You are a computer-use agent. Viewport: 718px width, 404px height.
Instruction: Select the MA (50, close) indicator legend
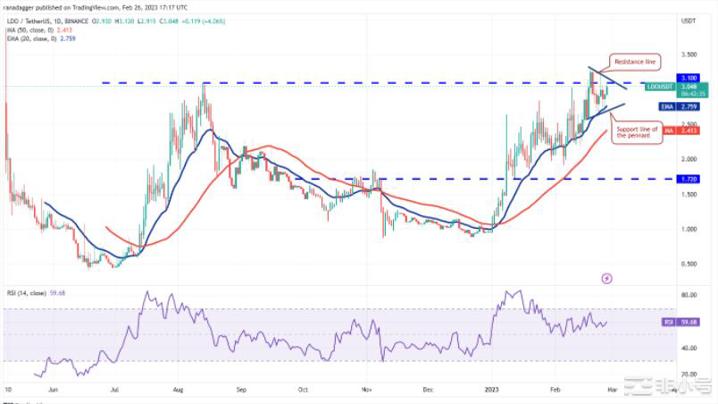pyautogui.click(x=32, y=29)
